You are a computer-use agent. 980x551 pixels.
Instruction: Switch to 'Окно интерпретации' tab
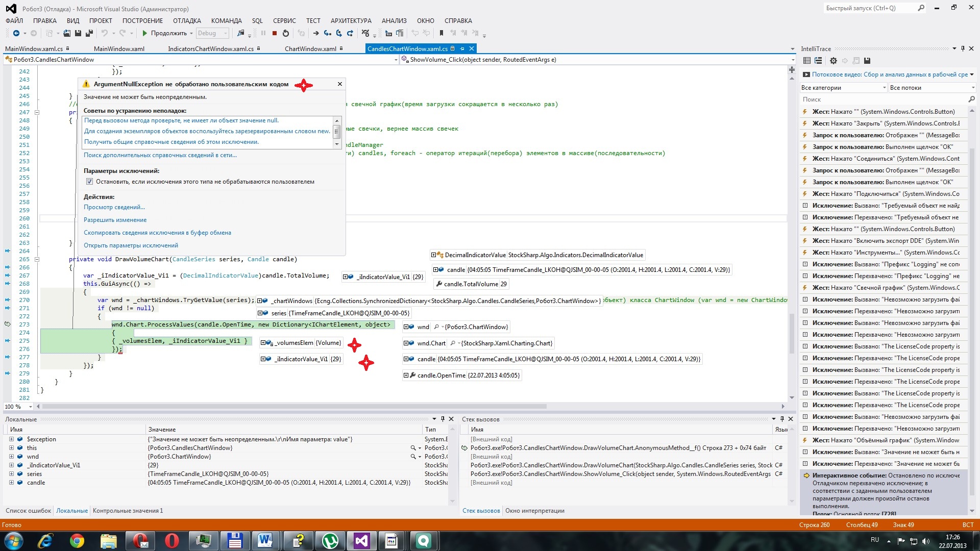coord(535,511)
